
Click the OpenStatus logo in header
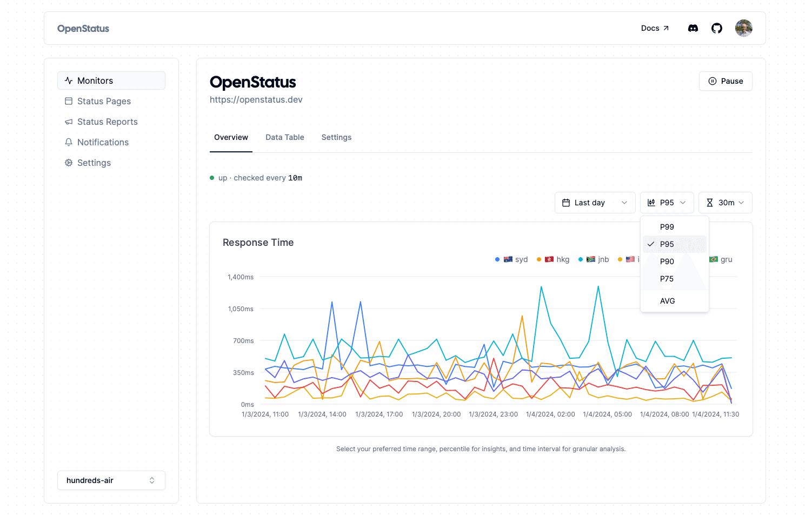[83, 29]
